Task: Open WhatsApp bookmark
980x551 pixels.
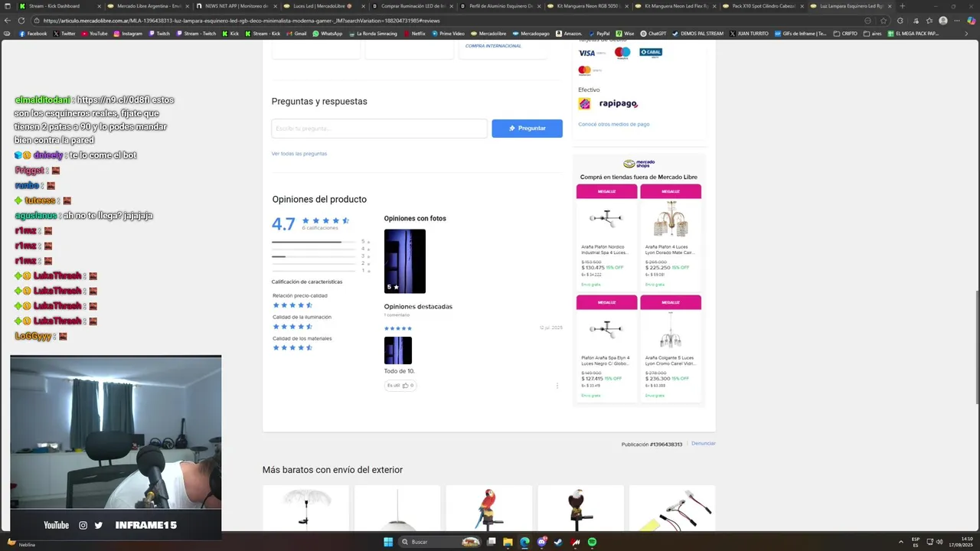Action: pos(327,34)
